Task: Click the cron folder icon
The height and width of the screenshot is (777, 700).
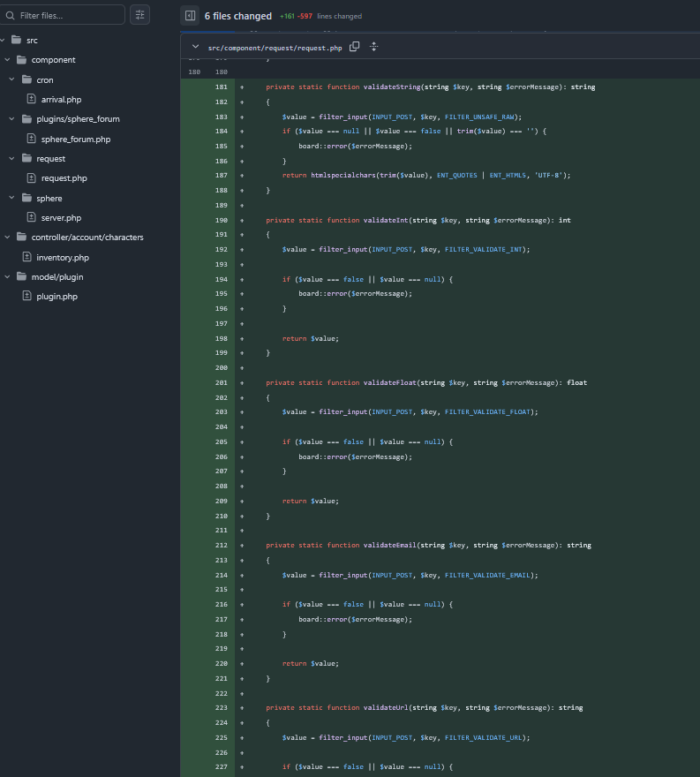Action: [26, 79]
